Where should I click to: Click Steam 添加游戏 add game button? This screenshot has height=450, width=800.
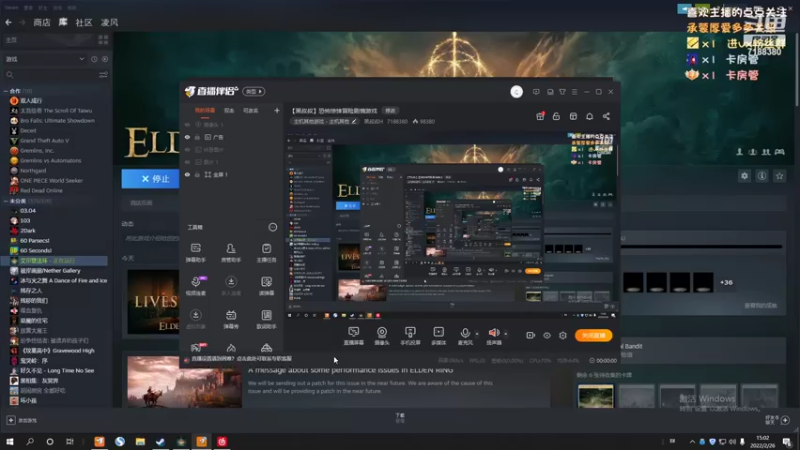pyautogui.click(x=21, y=420)
